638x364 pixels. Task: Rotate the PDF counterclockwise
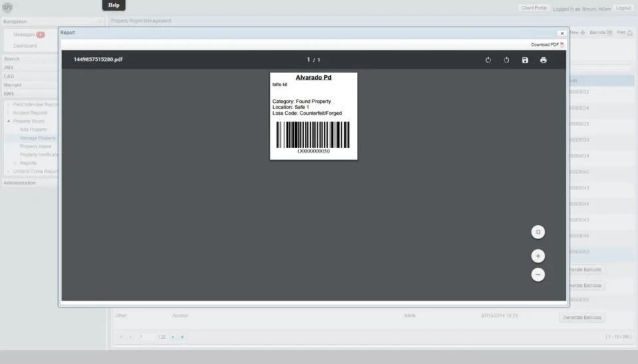tap(506, 60)
